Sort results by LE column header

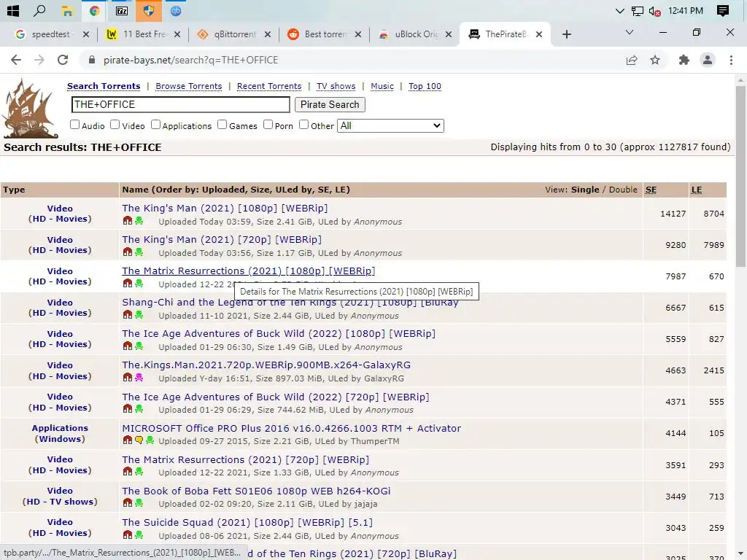pos(697,190)
